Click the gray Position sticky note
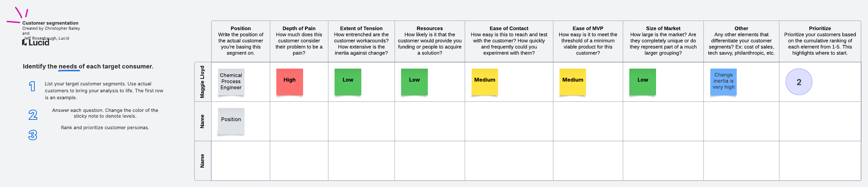Image resolution: width=868 pixels, height=187 pixels. click(231, 121)
